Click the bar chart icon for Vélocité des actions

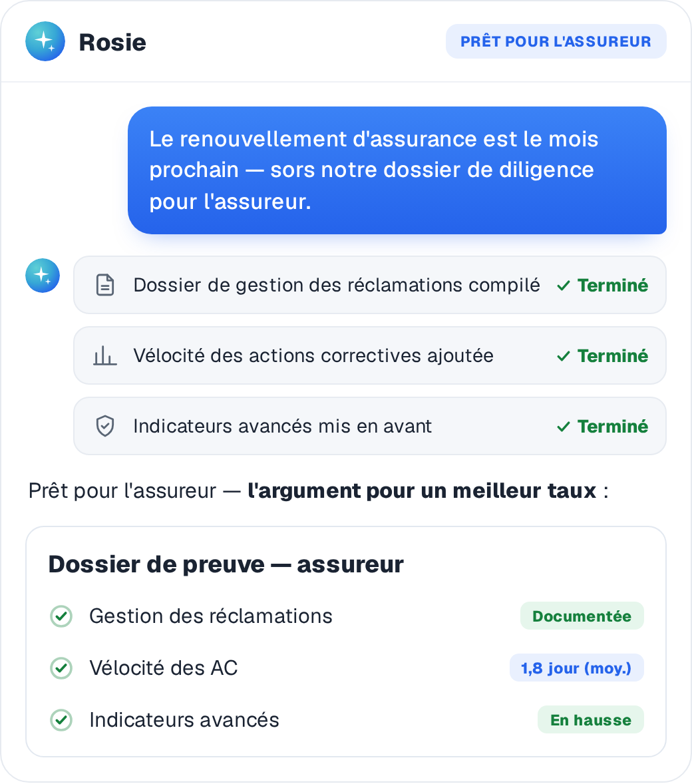coord(105,355)
